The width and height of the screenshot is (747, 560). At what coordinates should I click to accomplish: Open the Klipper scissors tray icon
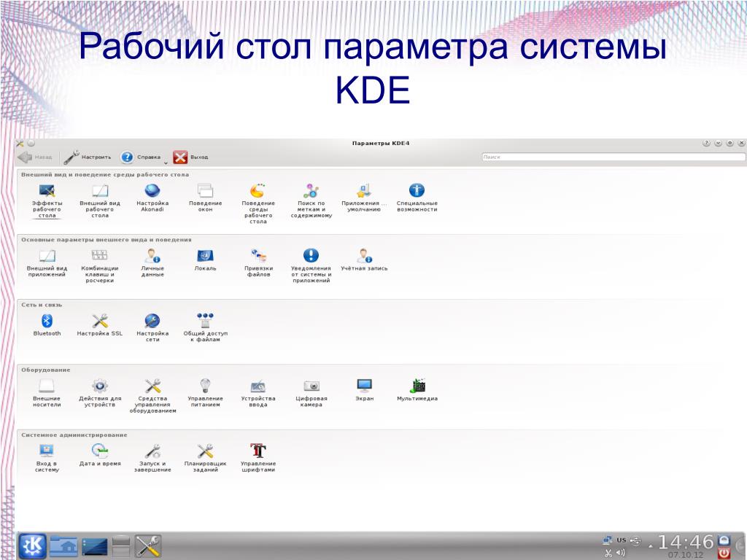(608, 553)
